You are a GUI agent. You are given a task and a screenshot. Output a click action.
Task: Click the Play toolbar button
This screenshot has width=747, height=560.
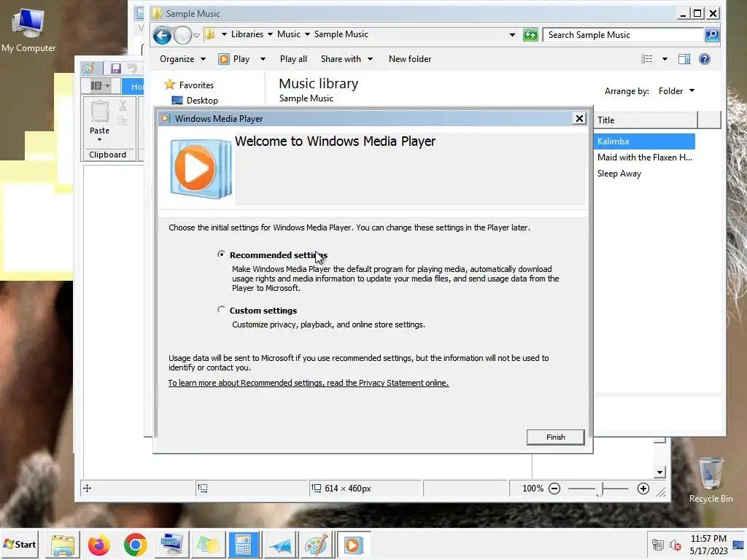click(234, 59)
